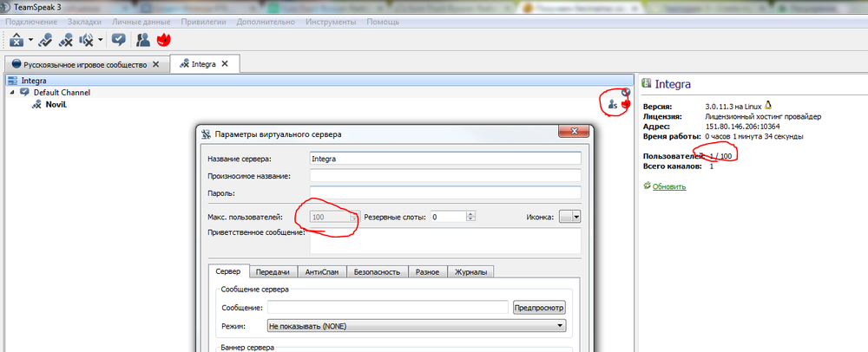
Task: Click the uptime text 0 часов 1 минута
Action: tap(754, 136)
